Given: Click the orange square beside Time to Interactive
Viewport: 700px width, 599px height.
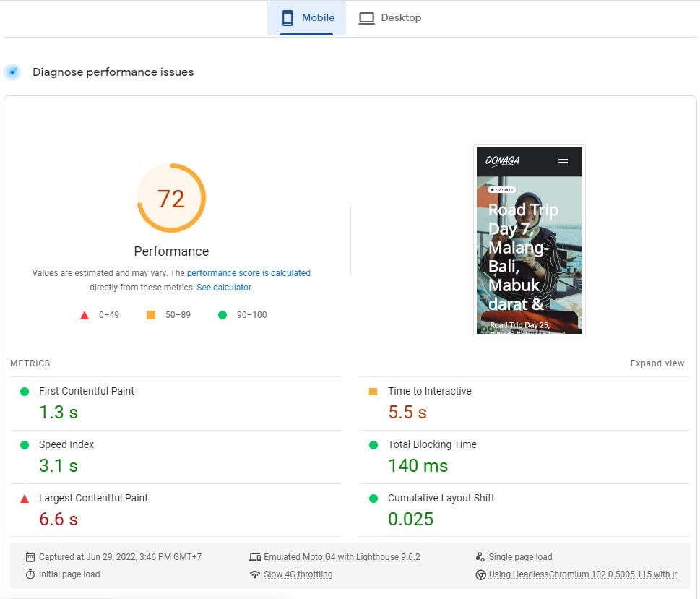Looking at the screenshot, I should coord(373,392).
